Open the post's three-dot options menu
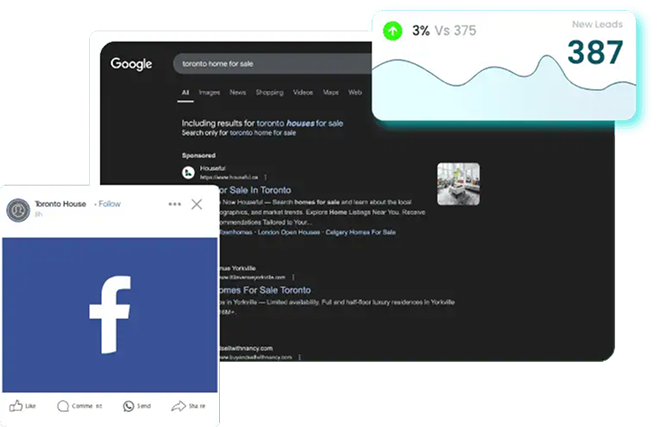Image resolution: width=657 pixels, height=427 pixels. [x=175, y=204]
